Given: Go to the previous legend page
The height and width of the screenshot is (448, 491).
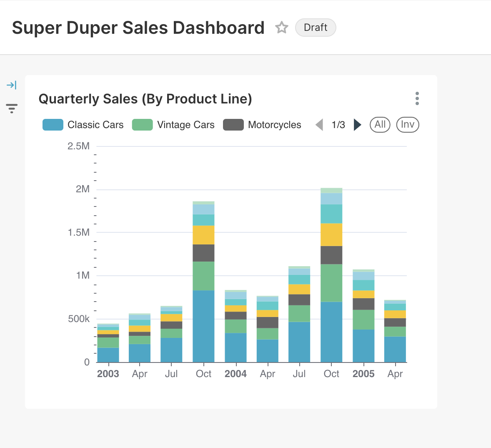Looking at the screenshot, I should pos(319,125).
